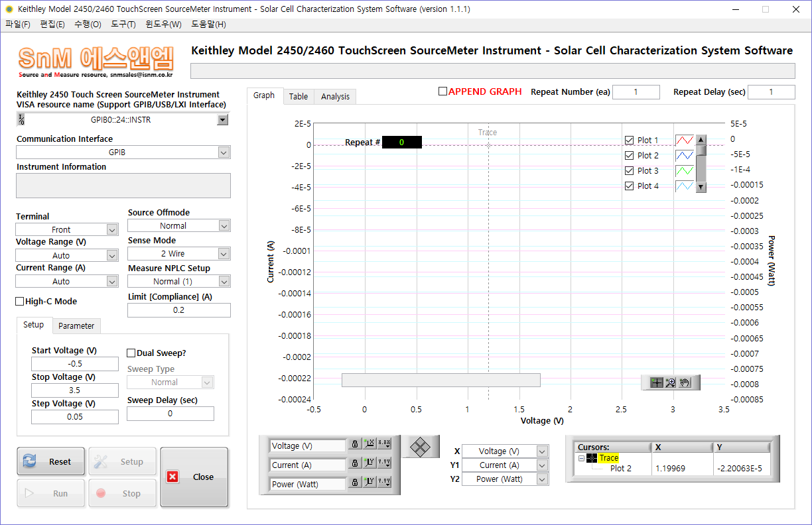Uncheck Plot 3 visibility
This screenshot has width=812, height=525.
[x=630, y=170]
